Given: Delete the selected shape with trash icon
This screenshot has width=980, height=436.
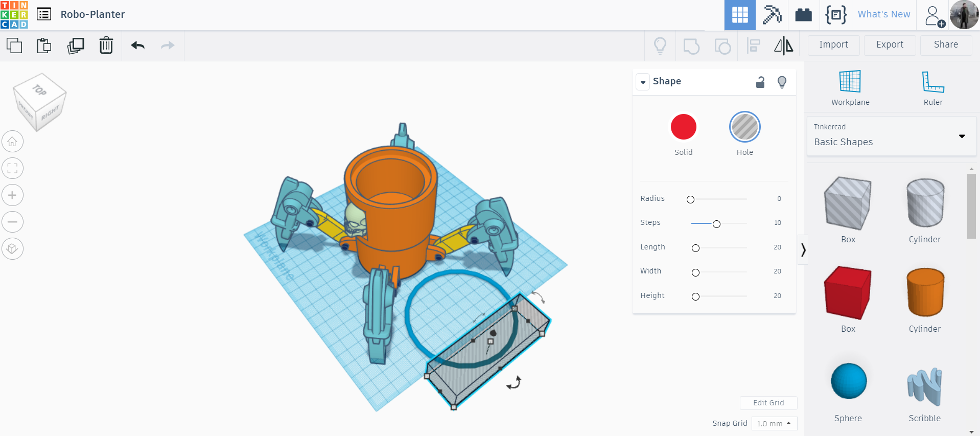Looking at the screenshot, I should coord(106,45).
